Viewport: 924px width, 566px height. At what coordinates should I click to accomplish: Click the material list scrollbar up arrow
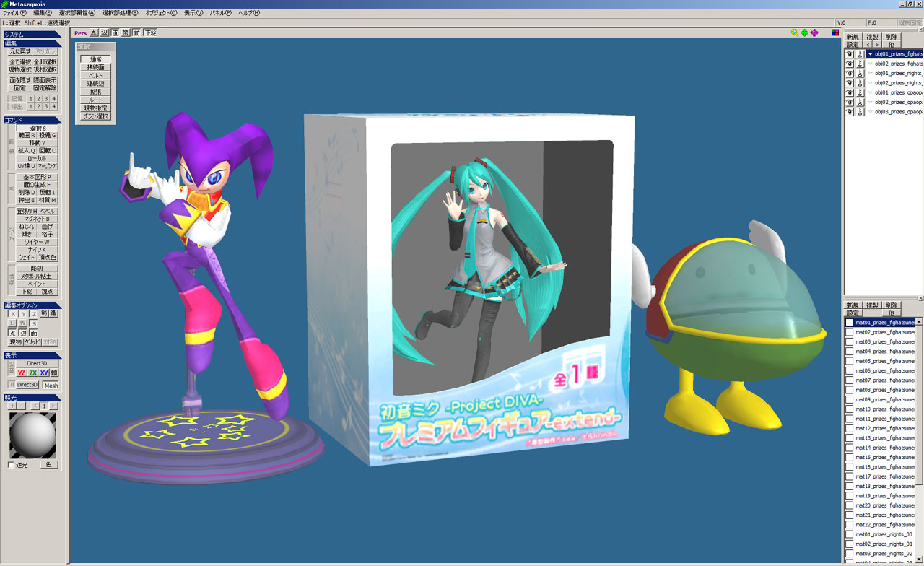pyautogui.click(x=920, y=322)
